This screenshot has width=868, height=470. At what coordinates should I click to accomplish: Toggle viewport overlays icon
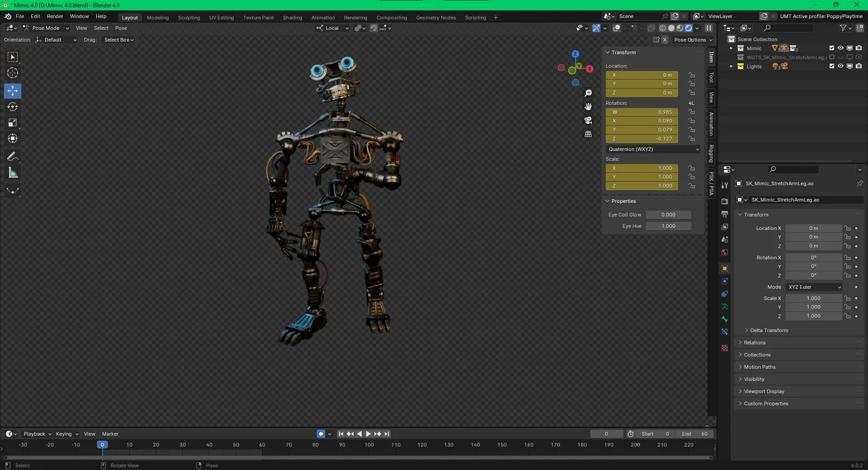617,28
